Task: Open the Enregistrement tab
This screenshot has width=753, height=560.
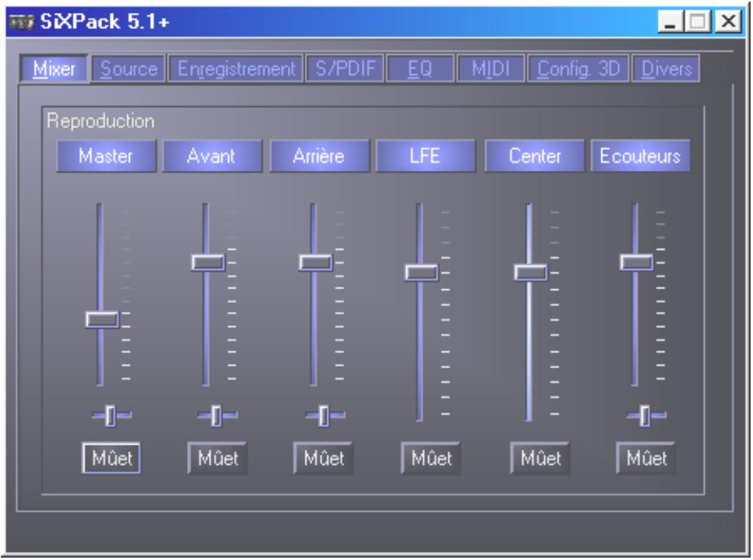Action: (235, 69)
